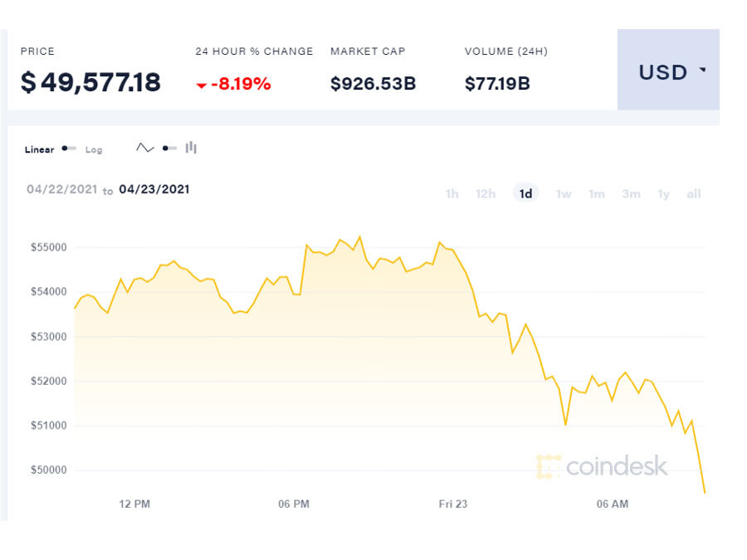
Task: Switch to the 1h timeframe
Action: click(452, 194)
